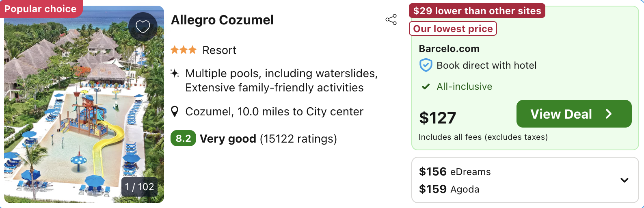The height and width of the screenshot is (208, 644).
Task: Click the shield book-direct icon
Action: 426,65
